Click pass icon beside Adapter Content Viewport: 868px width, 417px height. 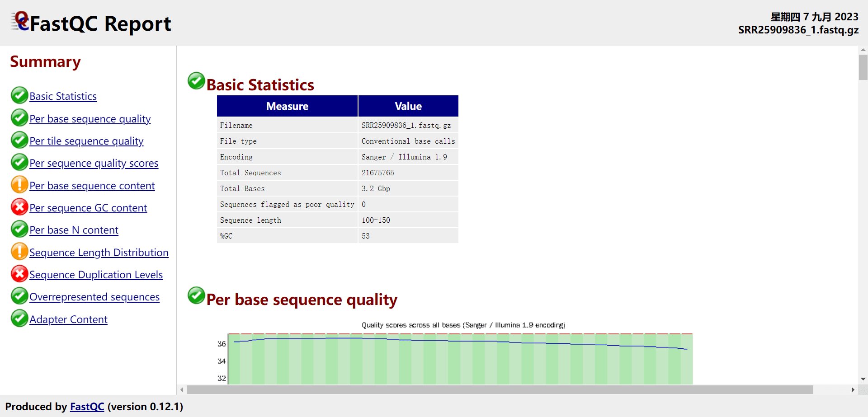click(19, 319)
